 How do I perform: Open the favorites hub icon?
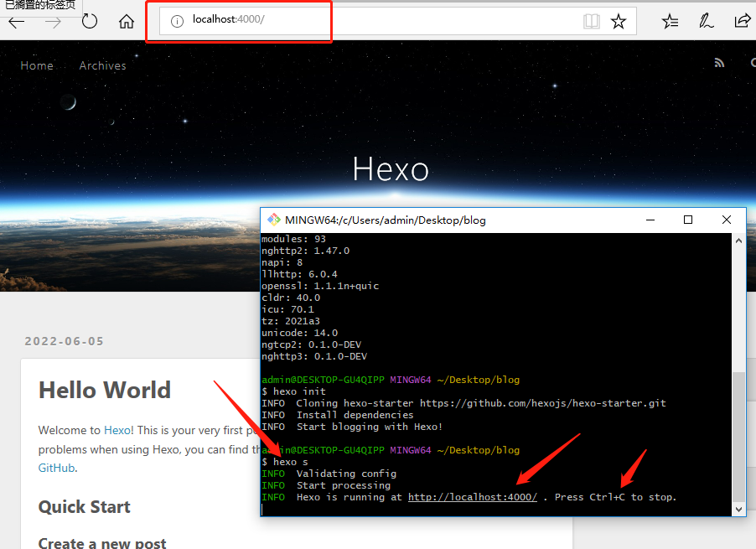[670, 21]
